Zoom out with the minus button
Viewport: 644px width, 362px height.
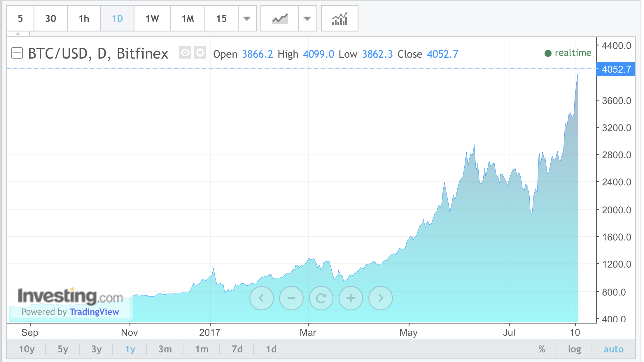tap(291, 298)
